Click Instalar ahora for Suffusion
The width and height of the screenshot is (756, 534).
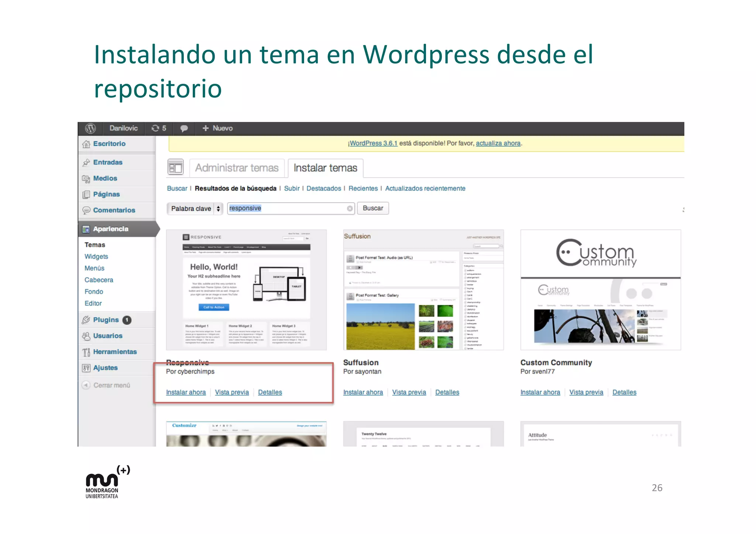click(363, 392)
